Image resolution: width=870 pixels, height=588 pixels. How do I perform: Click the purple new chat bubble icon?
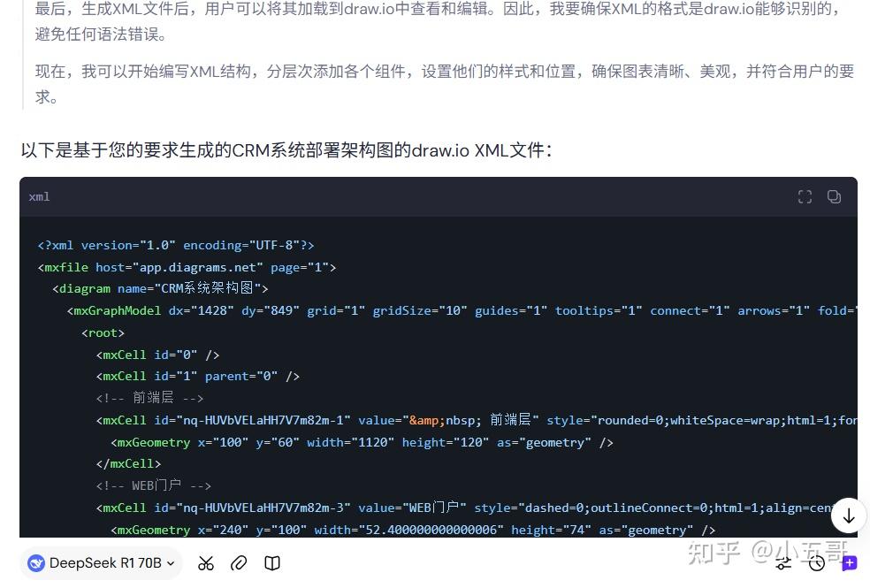click(x=848, y=563)
